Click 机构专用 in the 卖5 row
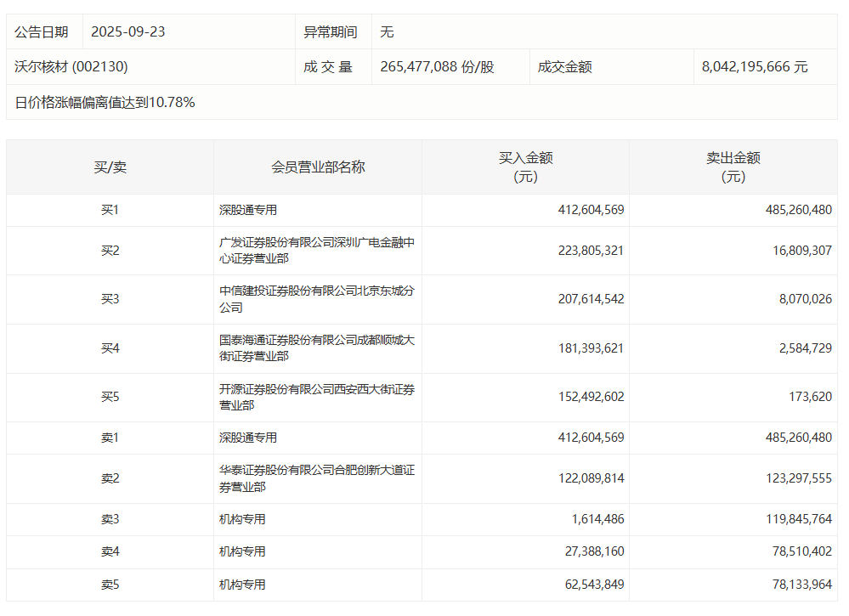This screenshot has height=616, width=849. click(242, 585)
